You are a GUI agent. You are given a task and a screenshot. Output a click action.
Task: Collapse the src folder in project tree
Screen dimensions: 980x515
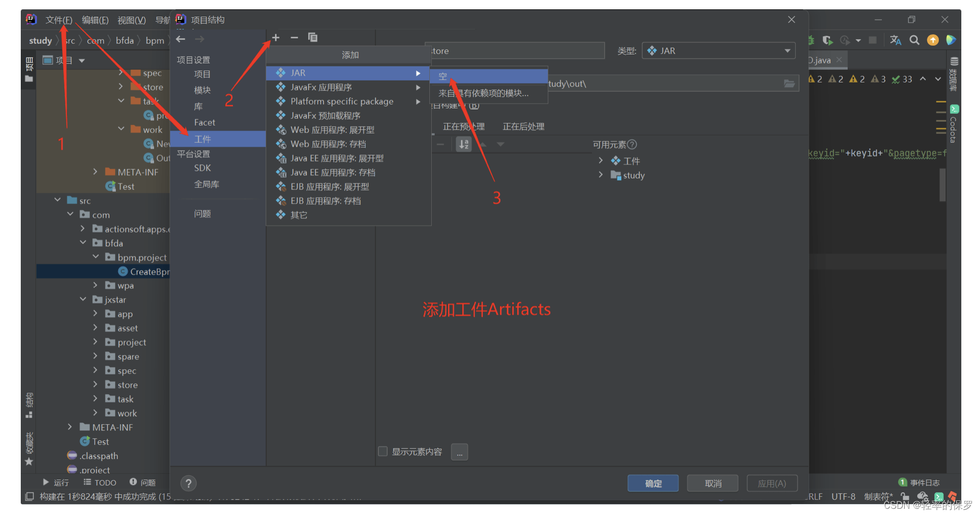pyautogui.click(x=58, y=200)
